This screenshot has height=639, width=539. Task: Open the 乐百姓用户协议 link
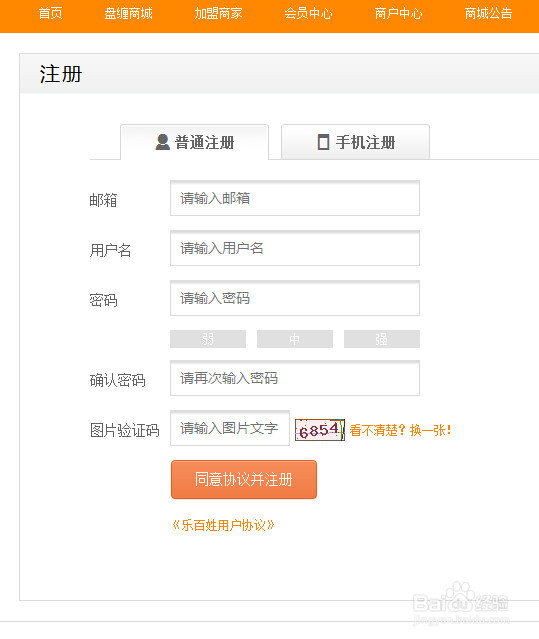pos(223,525)
